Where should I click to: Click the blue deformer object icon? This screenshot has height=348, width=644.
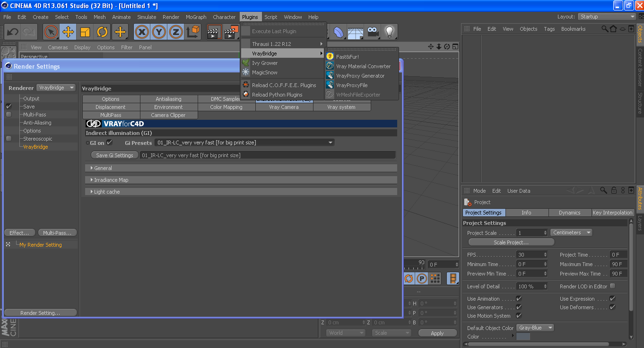pos(339,32)
